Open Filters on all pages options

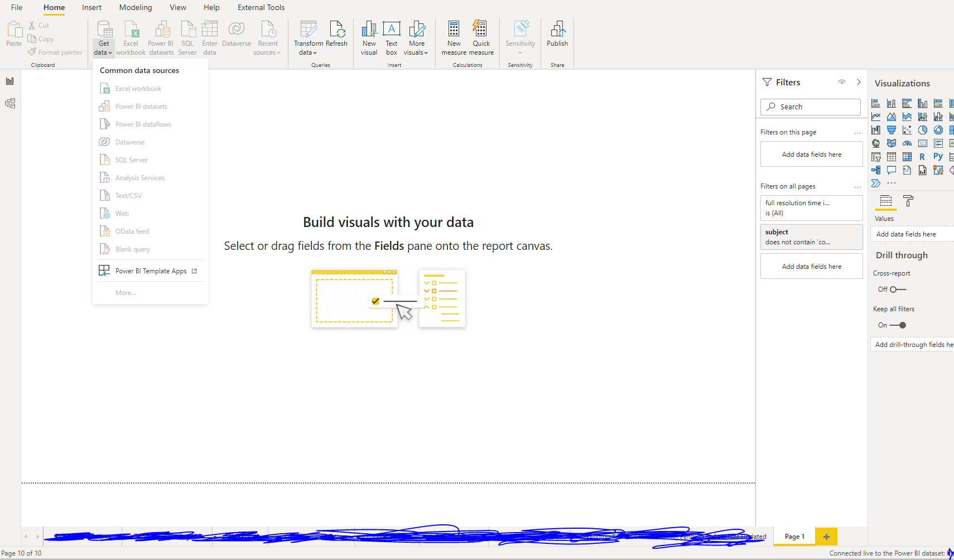857,187
